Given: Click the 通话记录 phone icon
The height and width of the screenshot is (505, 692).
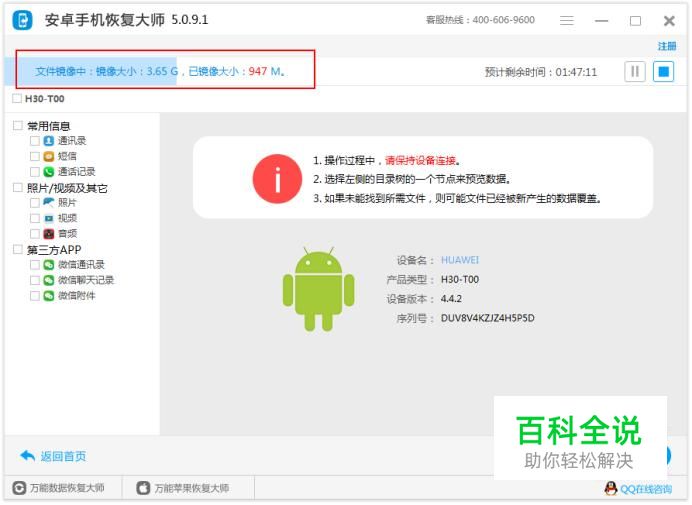Looking at the screenshot, I should point(49,172).
